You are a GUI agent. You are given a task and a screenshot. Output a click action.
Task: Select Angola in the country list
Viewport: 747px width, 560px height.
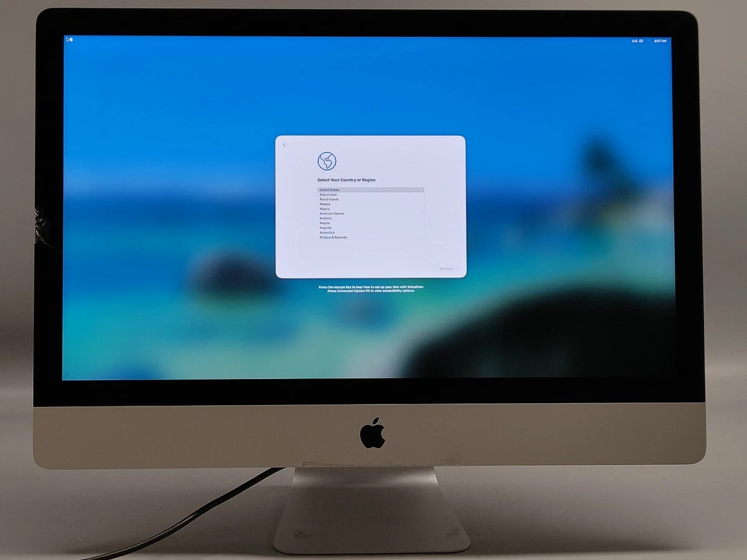point(371,223)
